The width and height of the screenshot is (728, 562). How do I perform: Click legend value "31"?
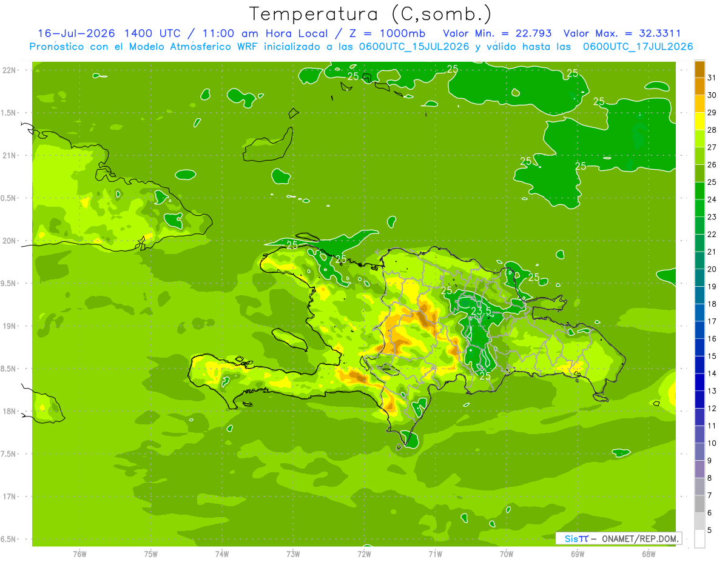(712, 78)
